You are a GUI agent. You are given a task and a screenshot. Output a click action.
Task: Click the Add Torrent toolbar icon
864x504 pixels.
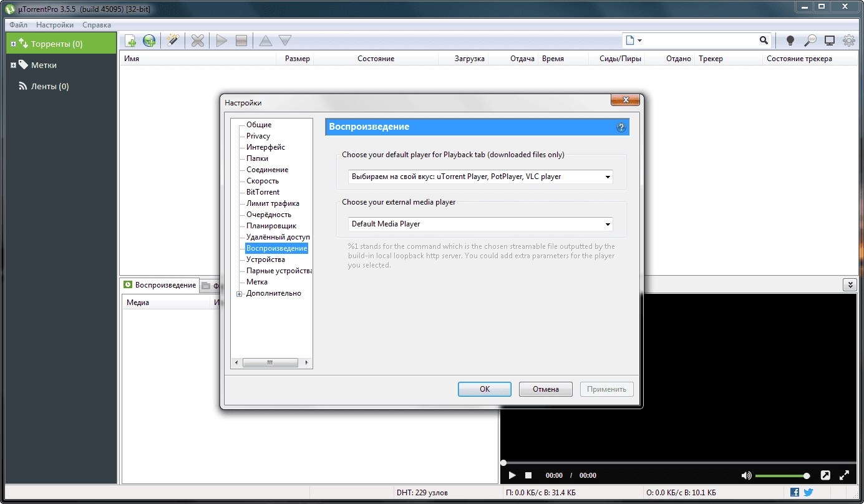(131, 41)
